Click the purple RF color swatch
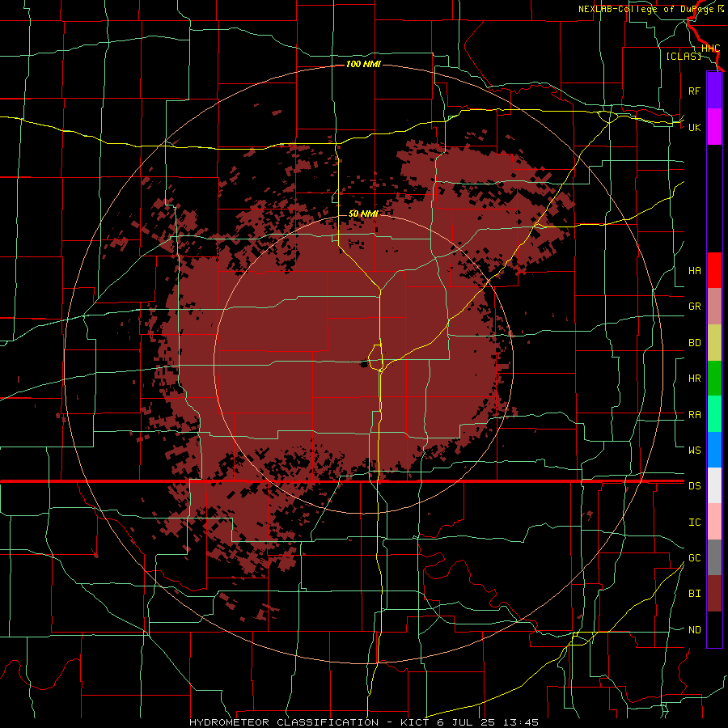This screenshot has width=728, height=728. coord(714,91)
